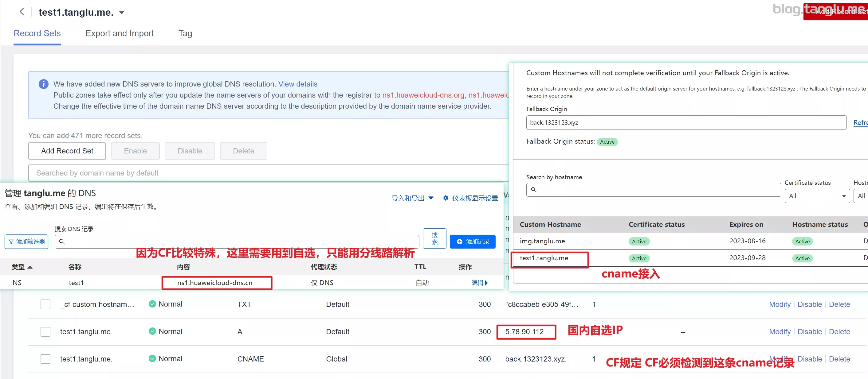Click the Fallback Origin input field
This screenshot has width=868, height=379.
[686, 122]
